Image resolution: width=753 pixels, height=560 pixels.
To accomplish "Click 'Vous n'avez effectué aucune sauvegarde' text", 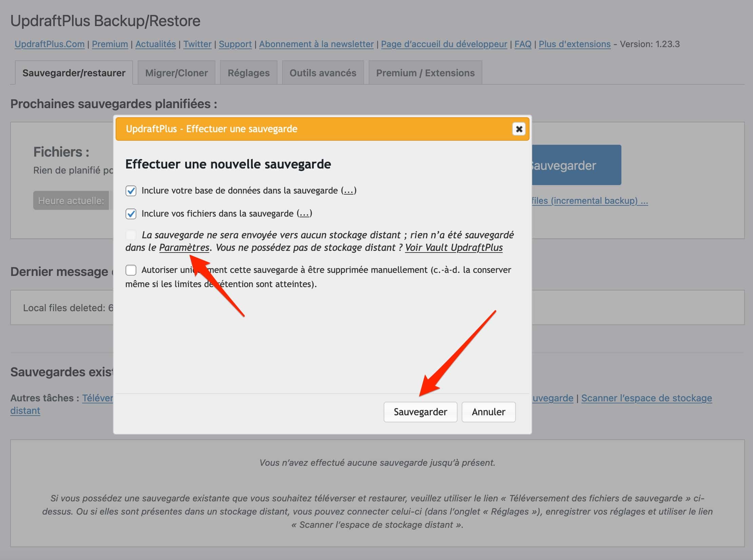I will [x=377, y=463].
